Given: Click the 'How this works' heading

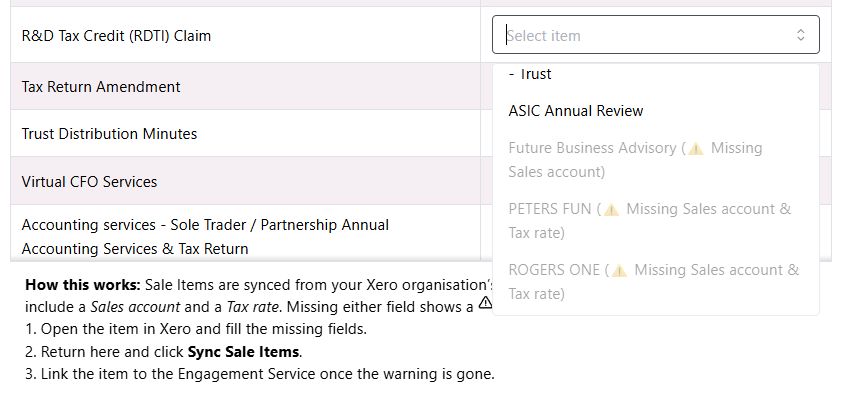Looking at the screenshot, I should click(x=83, y=283).
